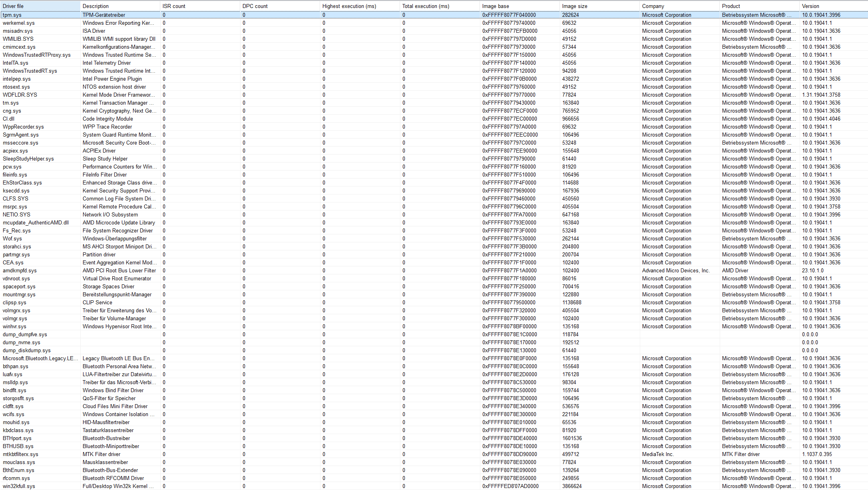Select the win32kfull.sys entry
Screen dimensions: 868x490
[19, 486]
